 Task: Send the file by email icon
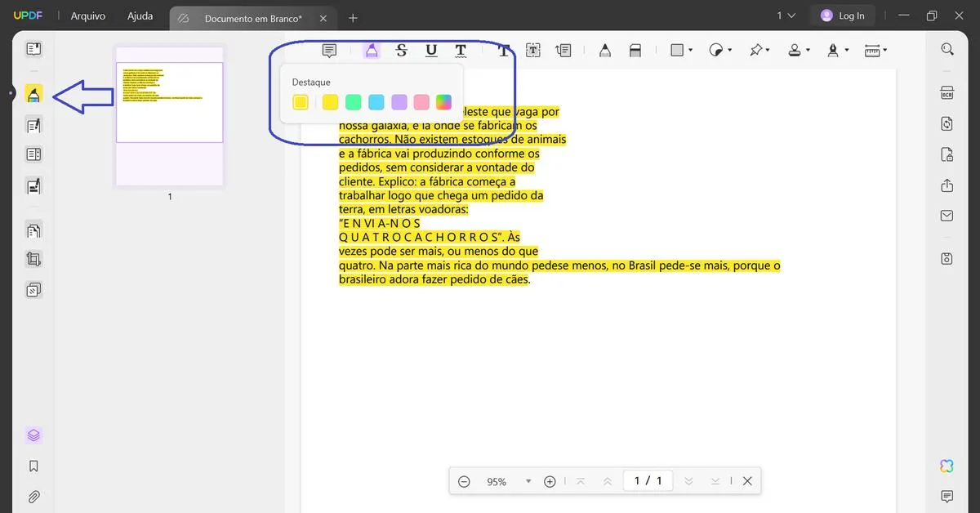pos(947,216)
